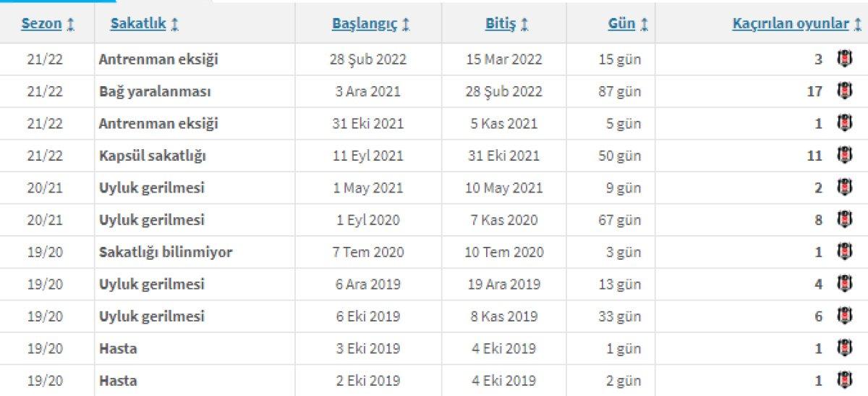Click club crest in the 33 gün row

point(843,316)
